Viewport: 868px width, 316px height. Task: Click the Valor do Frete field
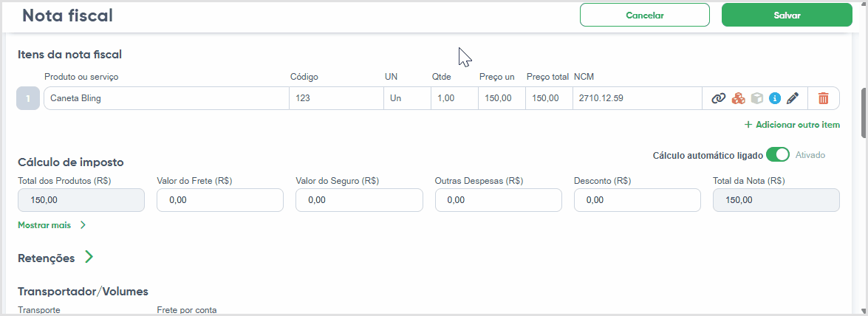tap(219, 200)
